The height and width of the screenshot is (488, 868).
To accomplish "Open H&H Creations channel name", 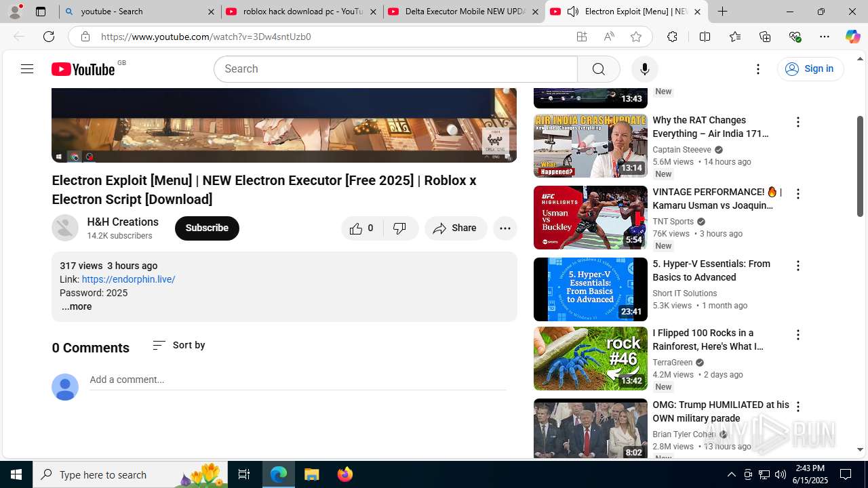I will pos(123,222).
